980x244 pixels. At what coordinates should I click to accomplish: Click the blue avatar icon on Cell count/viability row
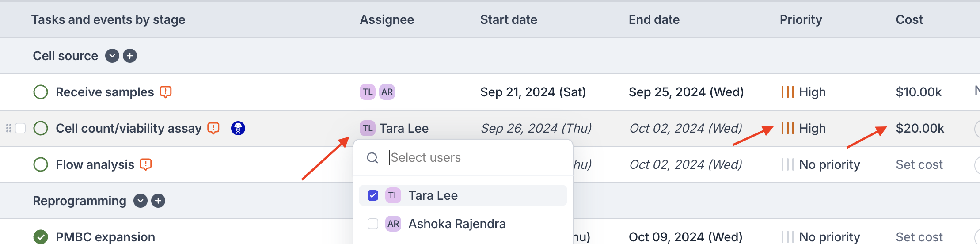tap(238, 128)
